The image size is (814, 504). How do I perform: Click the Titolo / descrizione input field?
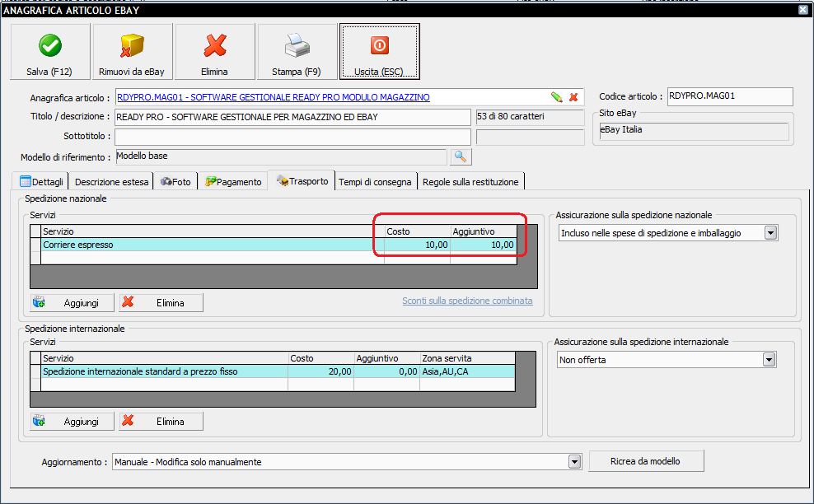coord(292,117)
